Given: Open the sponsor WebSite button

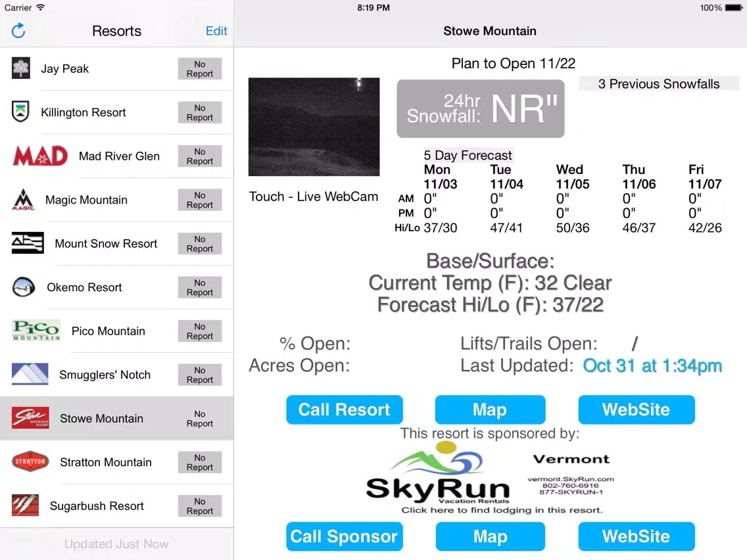Looking at the screenshot, I should click(636, 536).
